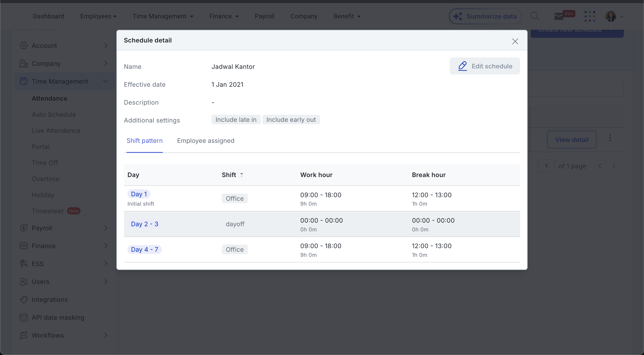Click the Company building icon in sidebar

click(24, 63)
